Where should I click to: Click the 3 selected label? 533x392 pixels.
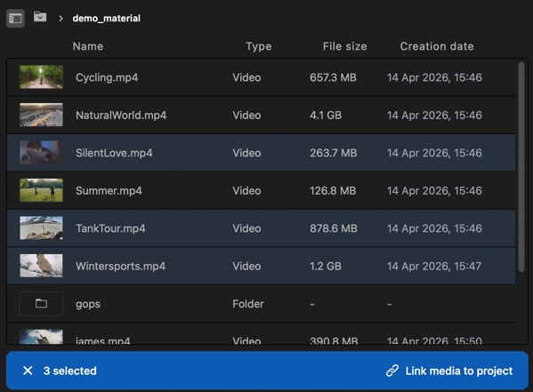[x=69, y=371]
